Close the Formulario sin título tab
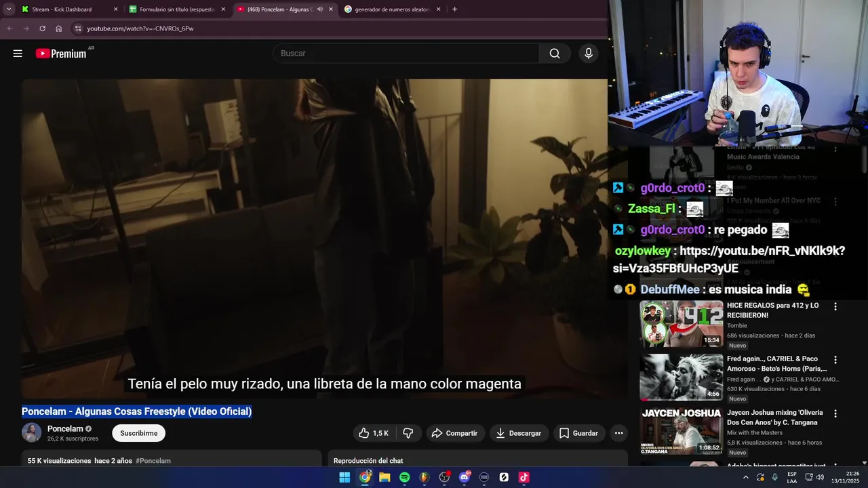Viewport: 868px width, 488px height. click(x=223, y=9)
